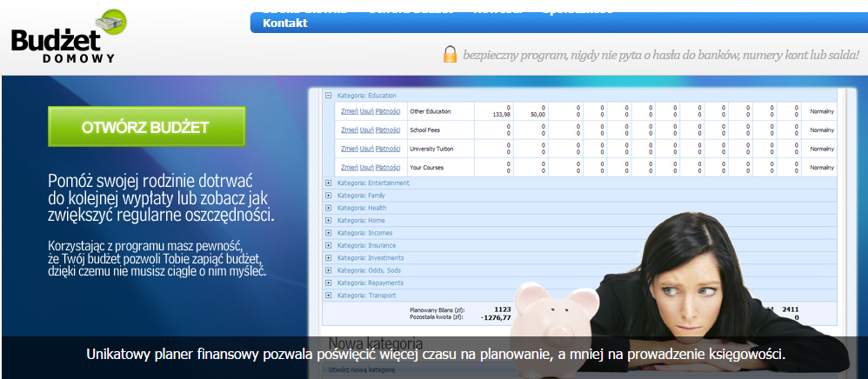Click the Planowany Bilans value 1123

click(502, 309)
